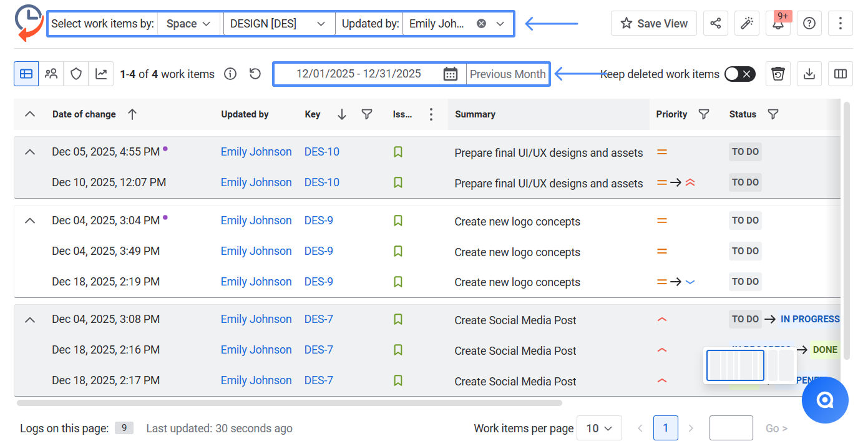Click the share view icon

point(715,24)
